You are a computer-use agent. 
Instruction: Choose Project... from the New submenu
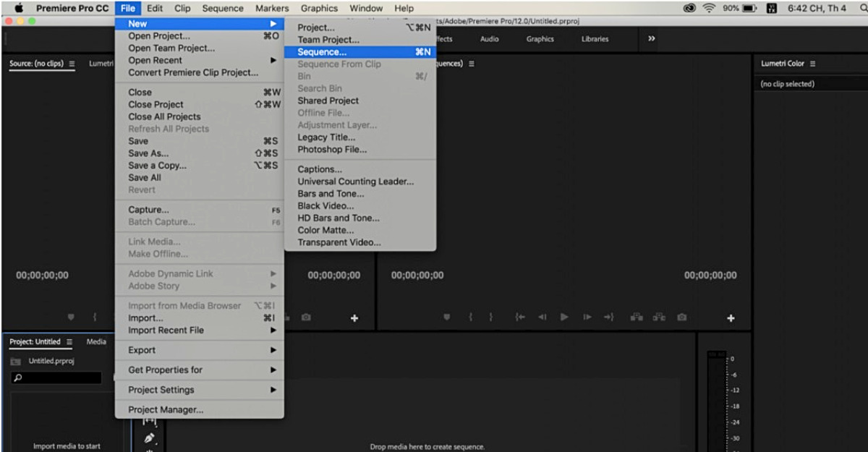tap(360, 27)
